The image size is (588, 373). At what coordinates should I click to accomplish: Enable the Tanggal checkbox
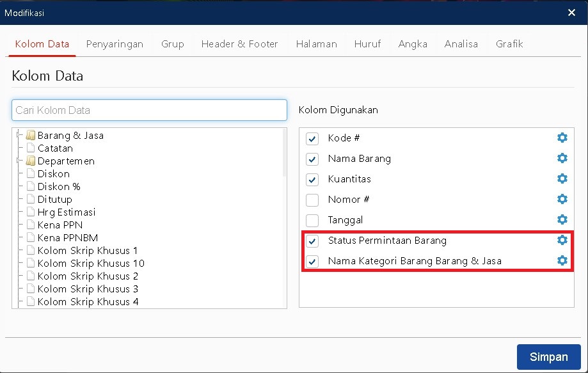click(x=312, y=221)
